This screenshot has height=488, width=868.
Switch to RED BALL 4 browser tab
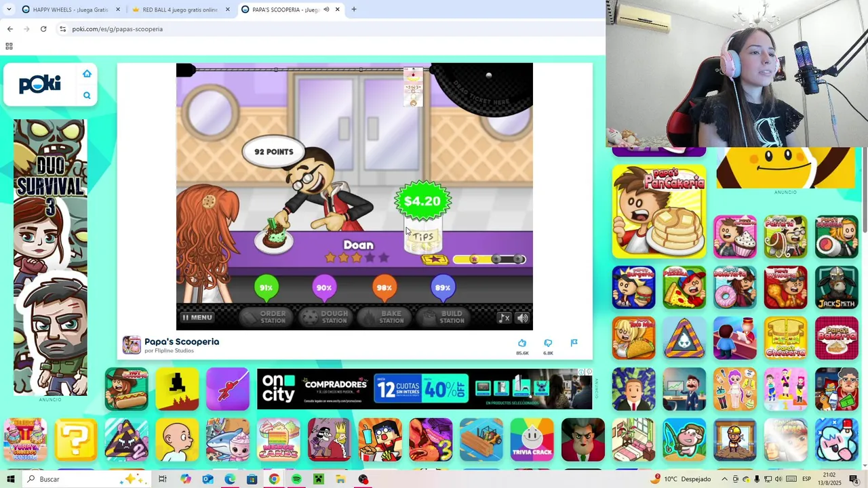click(x=180, y=9)
